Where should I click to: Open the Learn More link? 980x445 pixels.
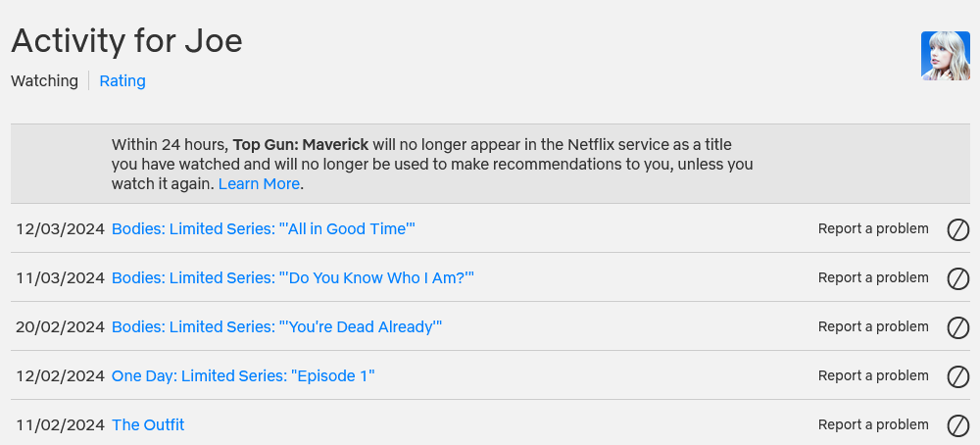tap(259, 184)
